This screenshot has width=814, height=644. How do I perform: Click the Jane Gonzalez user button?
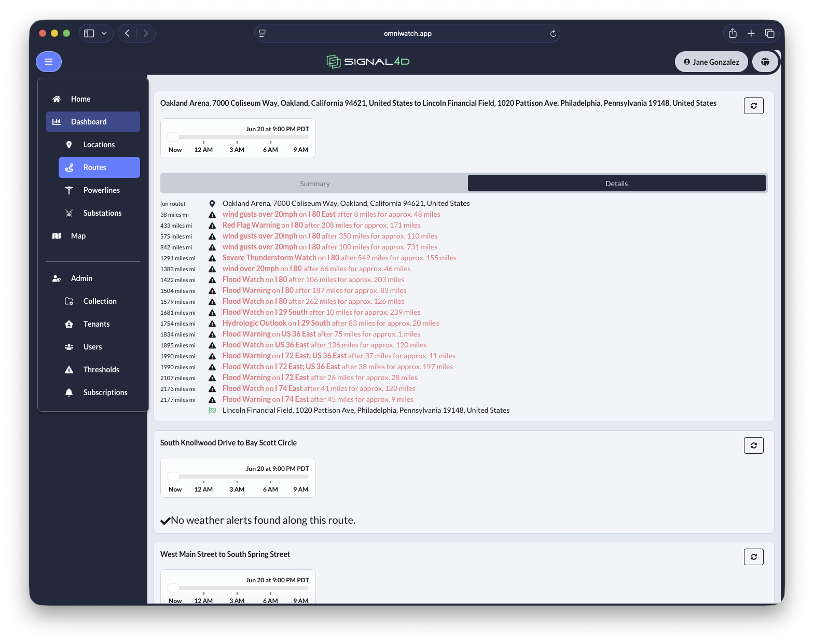coord(711,62)
